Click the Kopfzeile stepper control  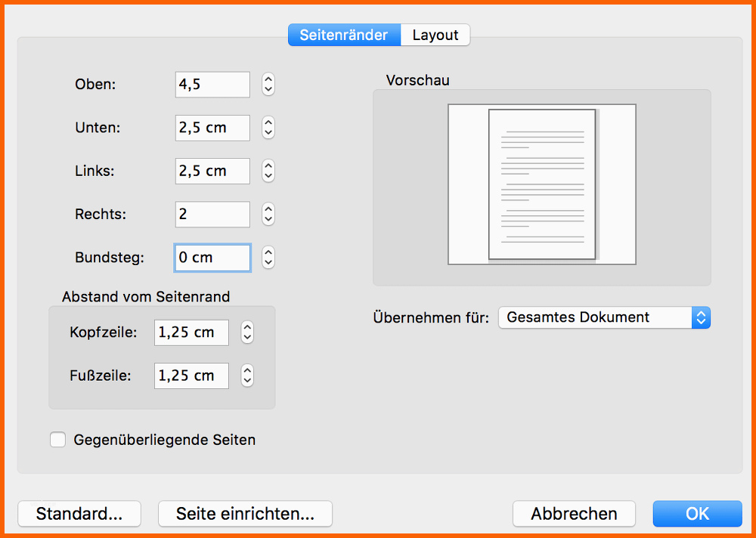(246, 332)
